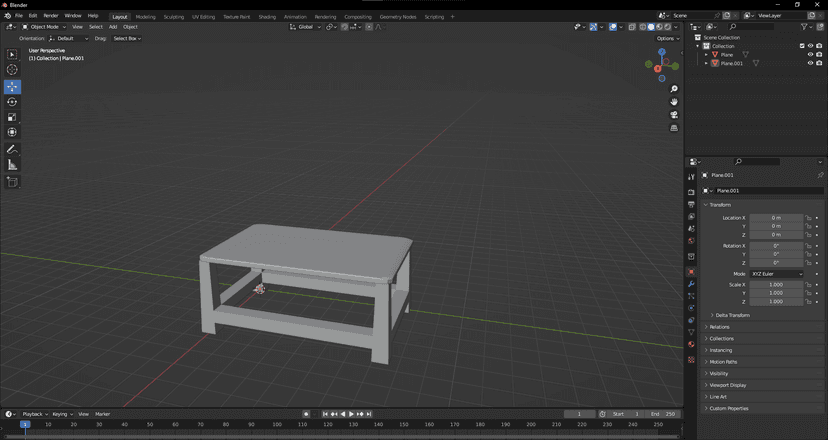Choose the Scale tool

(12, 117)
